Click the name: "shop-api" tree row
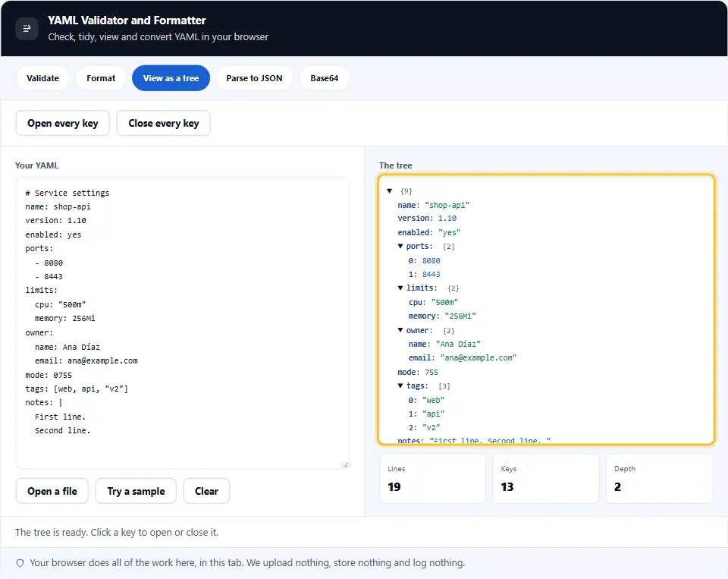This screenshot has height=579, width=728. pyautogui.click(x=434, y=205)
